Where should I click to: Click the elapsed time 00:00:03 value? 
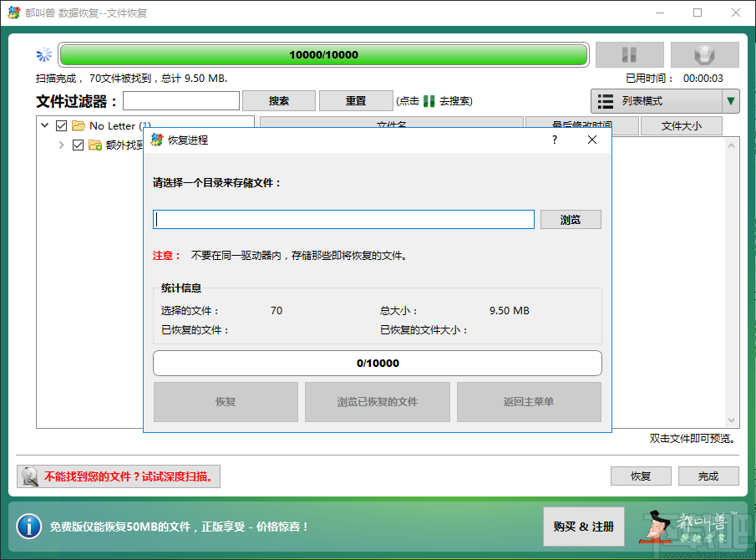point(703,78)
